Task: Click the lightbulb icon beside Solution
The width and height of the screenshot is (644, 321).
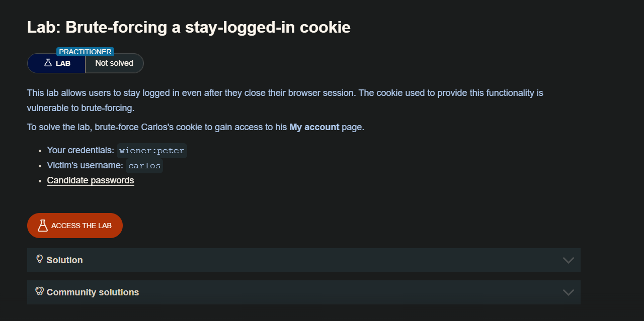Action: [40, 259]
